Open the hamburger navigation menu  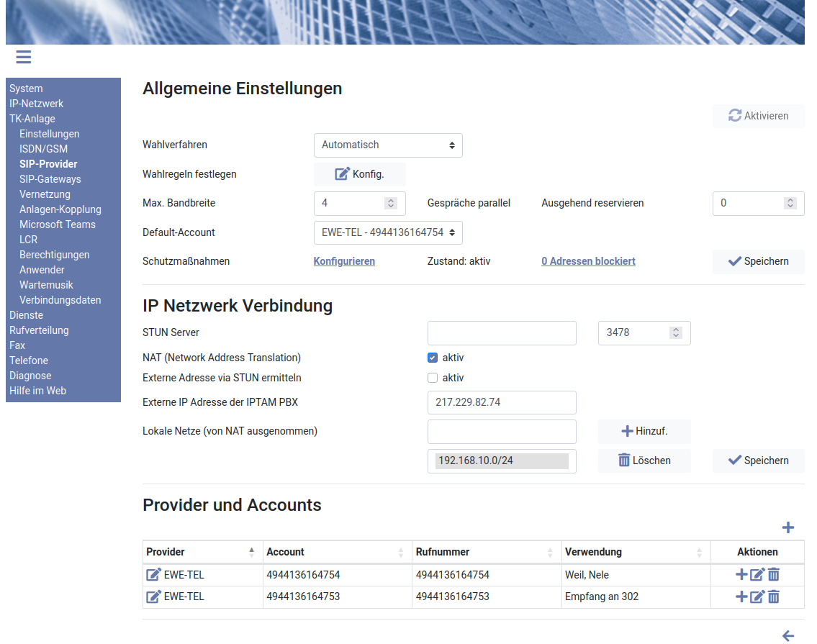pyautogui.click(x=23, y=58)
